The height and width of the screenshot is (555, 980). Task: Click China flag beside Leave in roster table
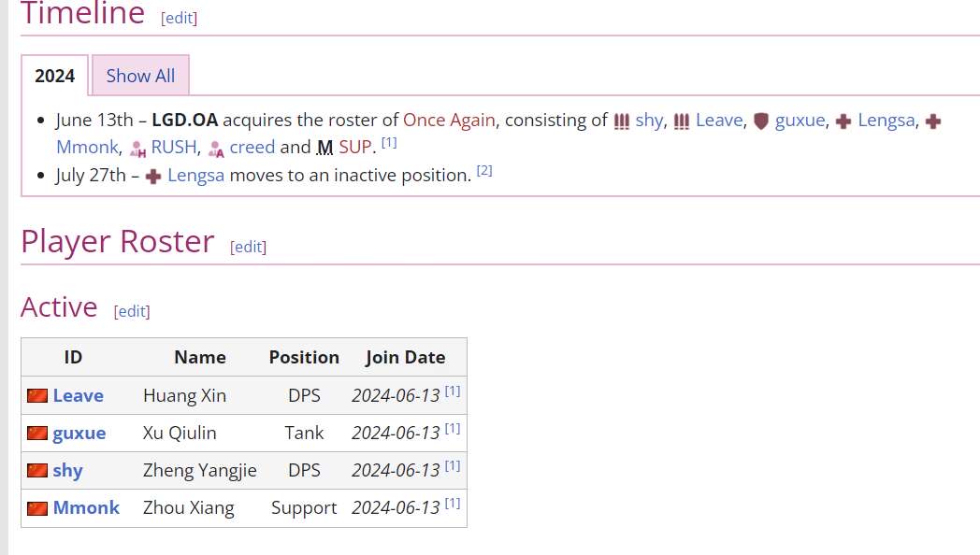[37, 395]
